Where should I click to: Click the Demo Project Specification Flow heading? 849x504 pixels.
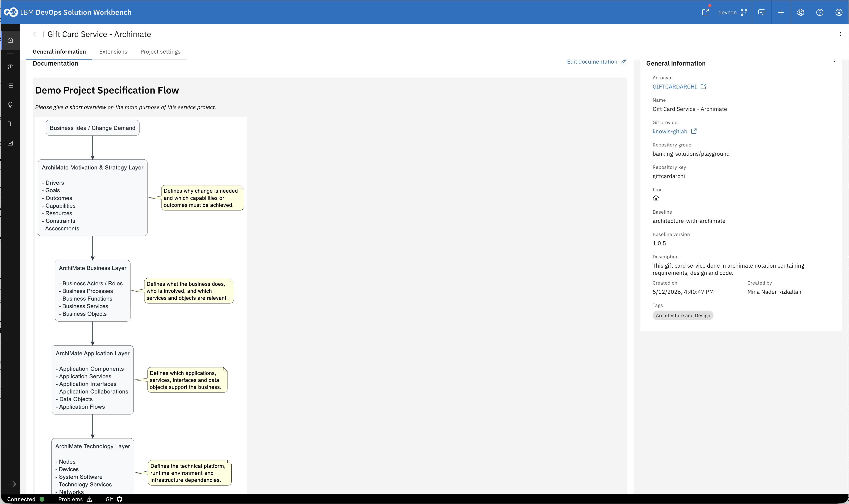click(107, 90)
